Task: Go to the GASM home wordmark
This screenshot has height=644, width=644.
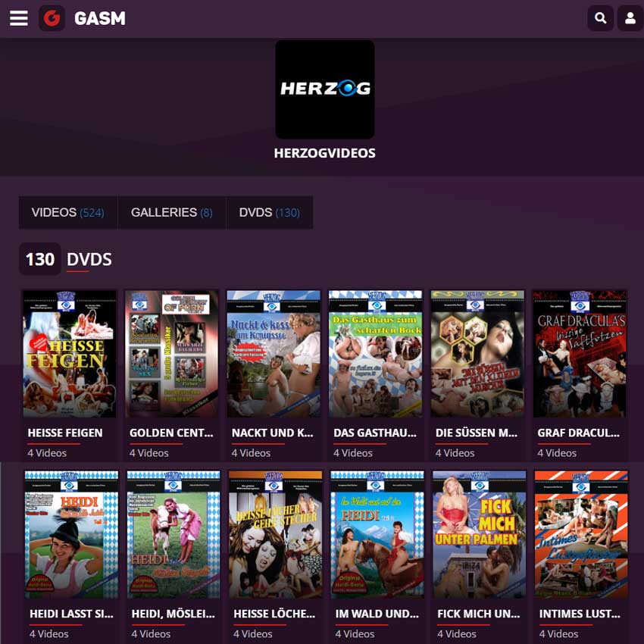Action: coord(100,18)
